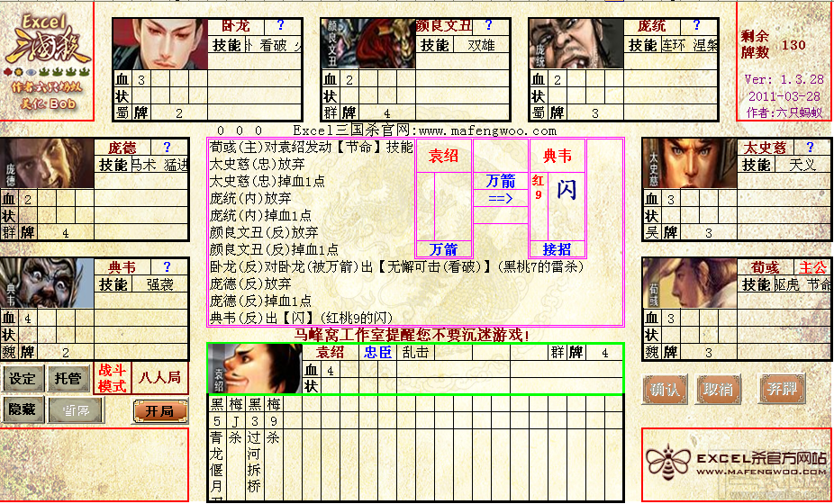834x504 pixels.
Task: Click the question mark beside 庞德
Action: tap(167, 147)
